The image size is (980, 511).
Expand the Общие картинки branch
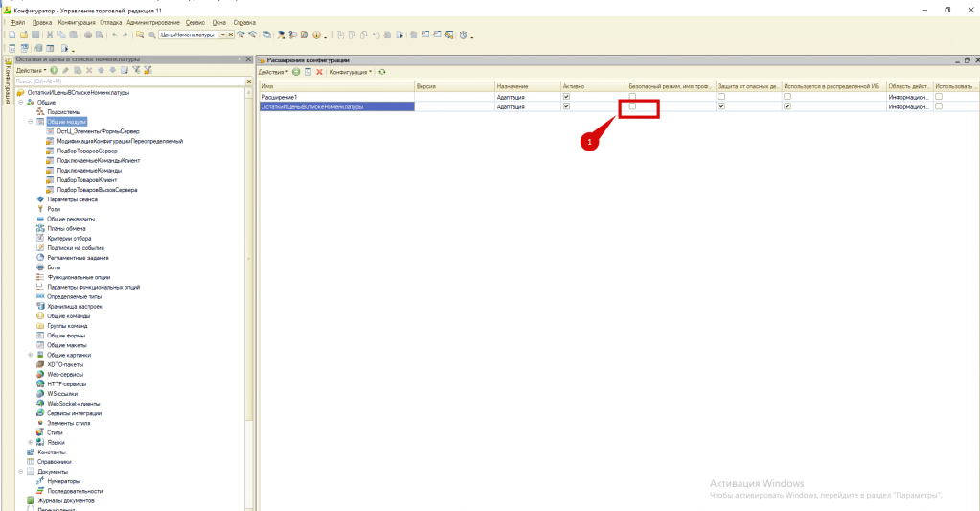pyautogui.click(x=30, y=355)
